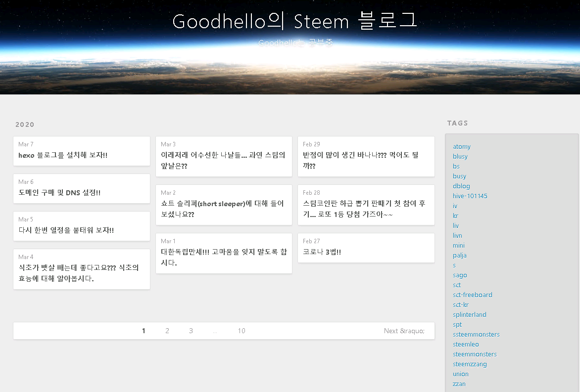Open the blog title Goodhello의 Steem 블로그
580x392 pixels.
pos(295,21)
